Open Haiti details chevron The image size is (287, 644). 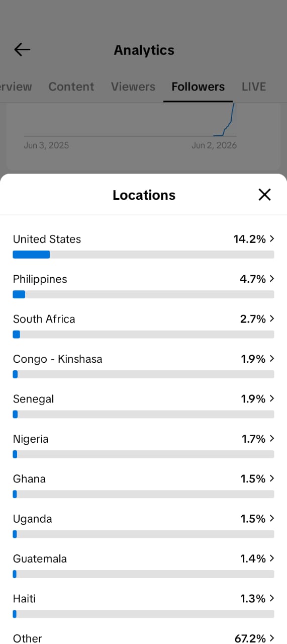(x=272, y=598)
